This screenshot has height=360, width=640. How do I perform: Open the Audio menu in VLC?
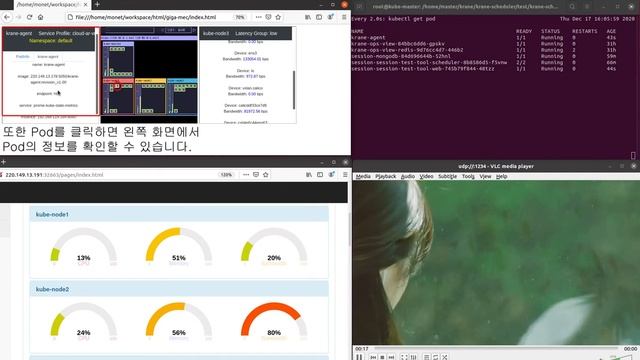pos(407,176)
